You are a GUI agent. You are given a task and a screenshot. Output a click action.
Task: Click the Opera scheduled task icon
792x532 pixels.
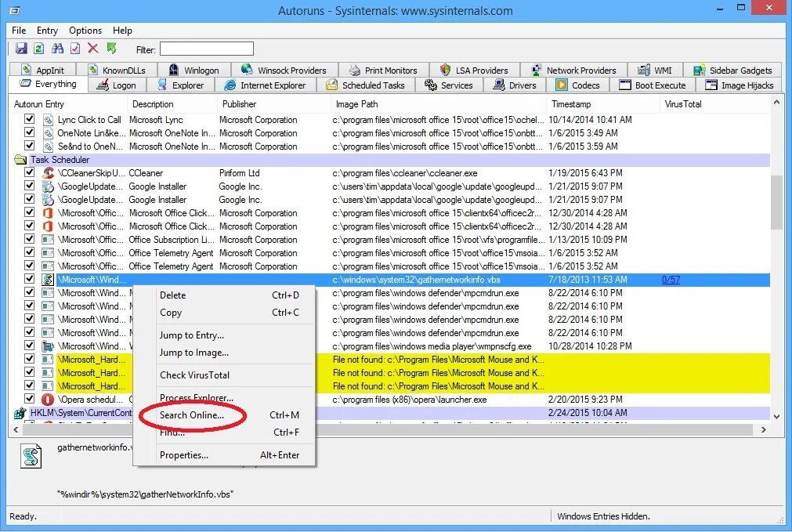[x=48, y=399]
